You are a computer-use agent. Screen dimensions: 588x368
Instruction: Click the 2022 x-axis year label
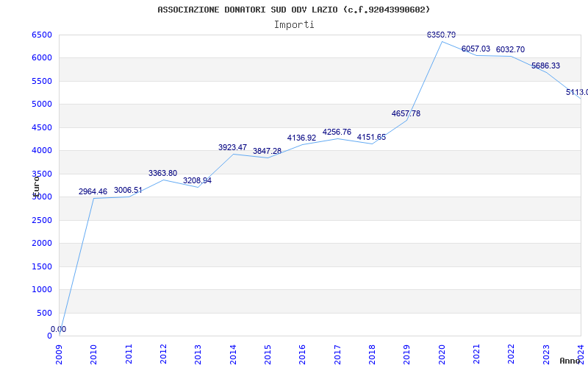(x=511, y=355)
